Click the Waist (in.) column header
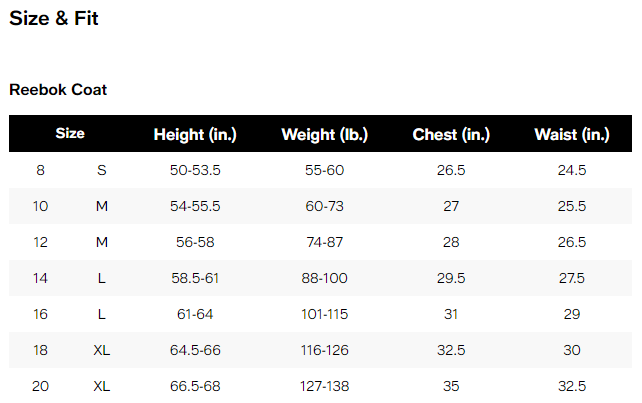Image resolution: width=642 pixels, height=403 pixels. [x=571, y=134]
